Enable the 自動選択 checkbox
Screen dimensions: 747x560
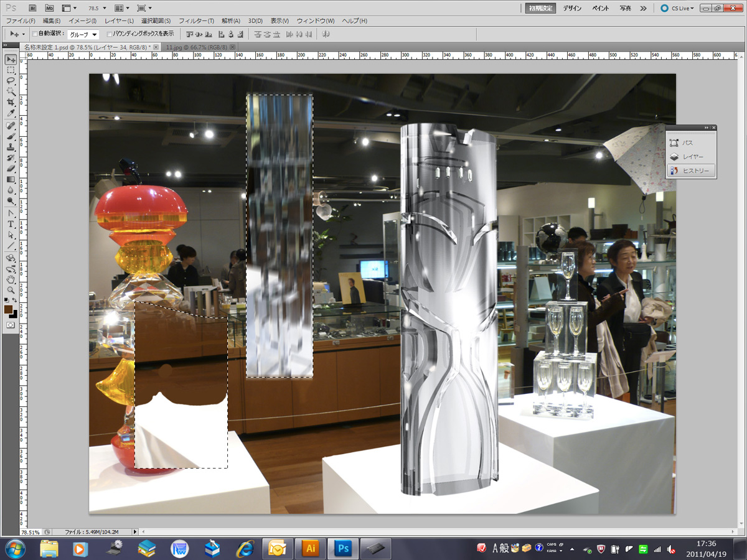(35, 34)
